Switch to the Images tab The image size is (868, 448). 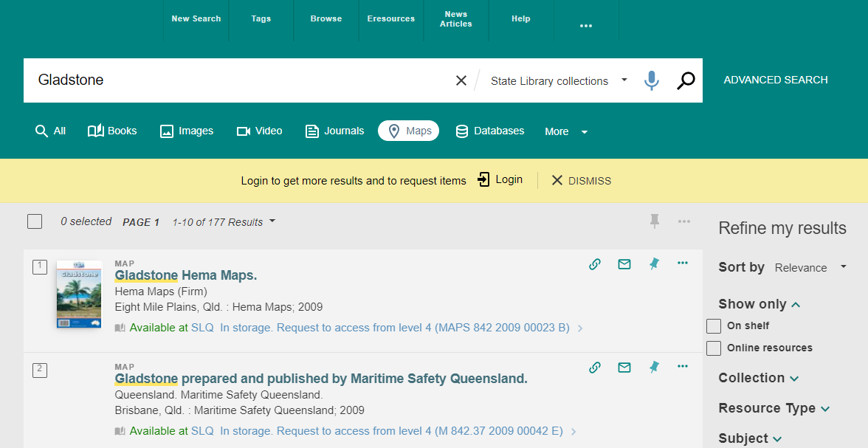click(187, 131)
